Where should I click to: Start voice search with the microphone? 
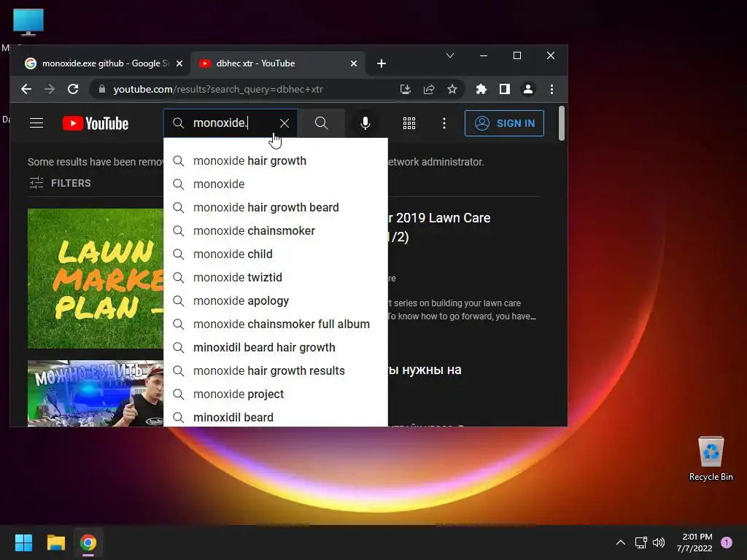[x=365, y=123]
